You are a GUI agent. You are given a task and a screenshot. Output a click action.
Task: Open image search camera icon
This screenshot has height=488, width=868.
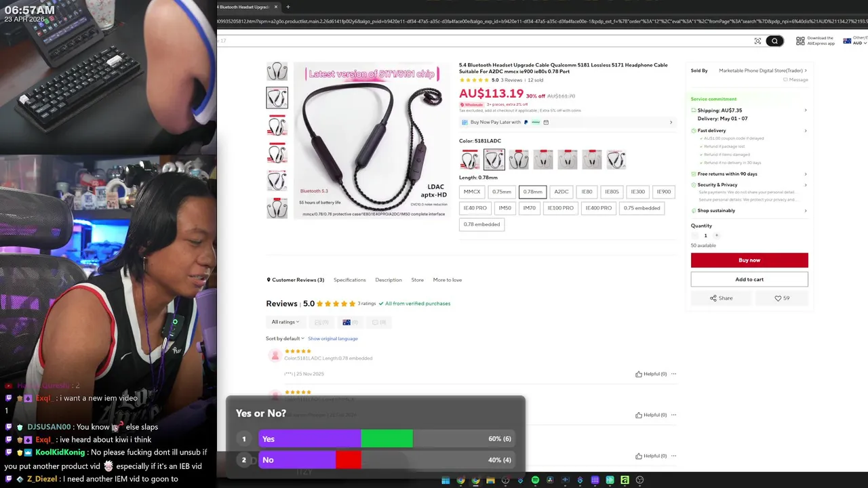[x=757, y=41]
